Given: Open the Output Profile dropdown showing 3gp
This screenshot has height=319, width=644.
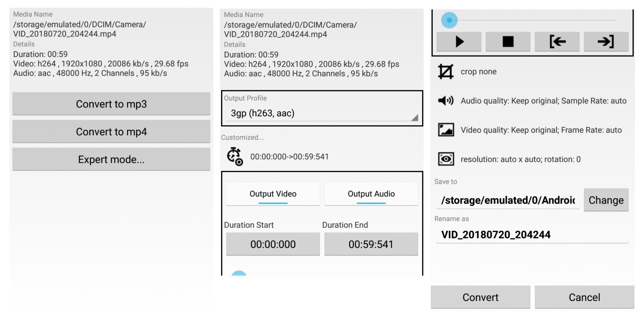Looking at the screenshot, I should click(322, 113).
